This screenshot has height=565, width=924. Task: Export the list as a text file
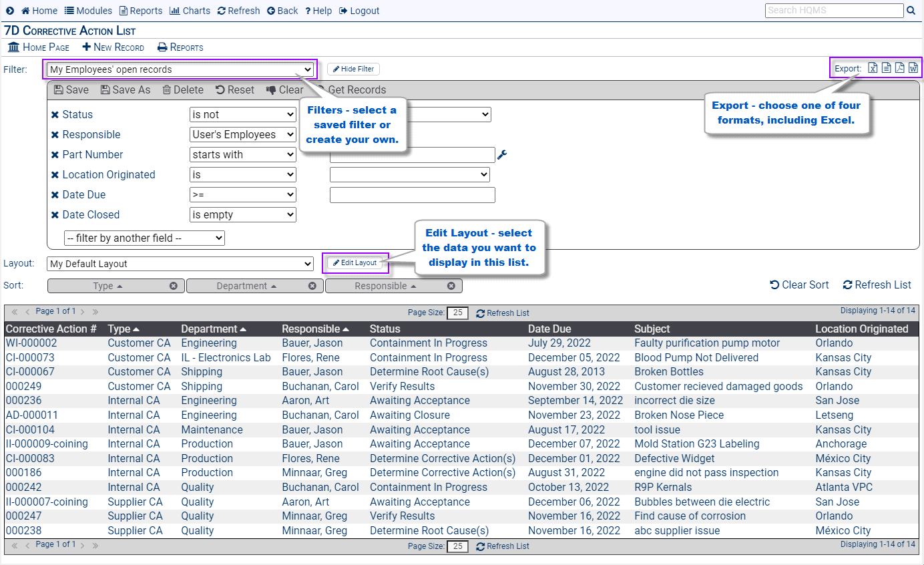[x=886, y=67]
